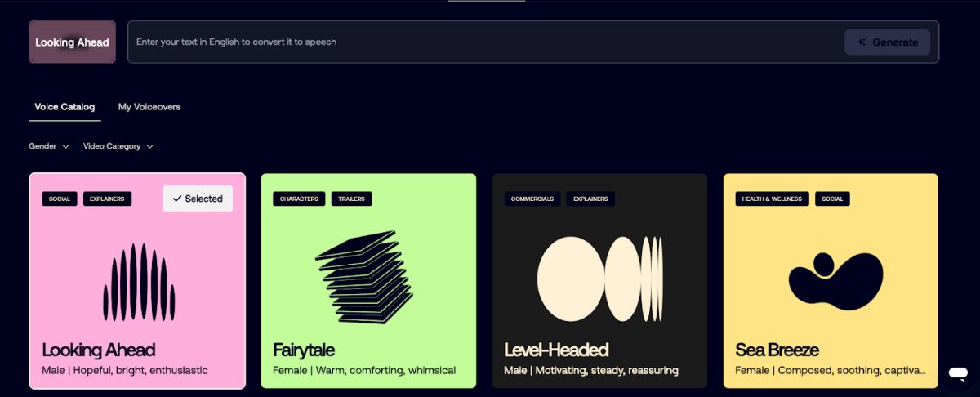Viewport: 980px width, 397px height.
Task: Click 'Female | Warm, comforting, whimsical' description
Action: (x=364, y=370)
